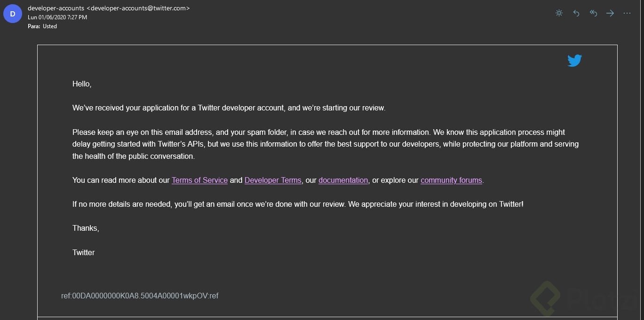644x320 pixels.
Task: Click the Reply arrow icon
Action: 576,13
